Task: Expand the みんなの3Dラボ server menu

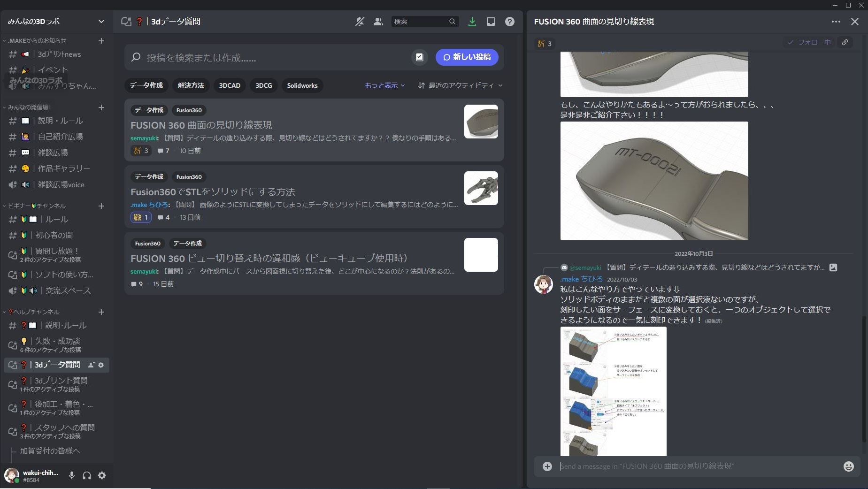Action: (56, 21)
